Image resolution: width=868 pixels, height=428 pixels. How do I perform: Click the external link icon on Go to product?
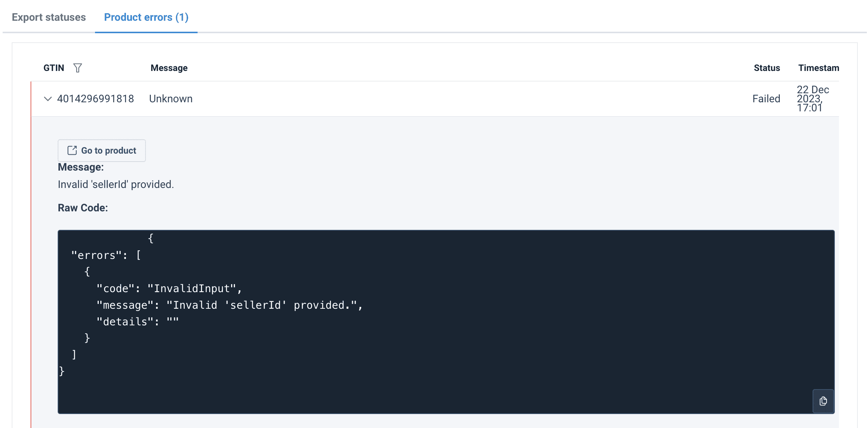tap(72, 151)
